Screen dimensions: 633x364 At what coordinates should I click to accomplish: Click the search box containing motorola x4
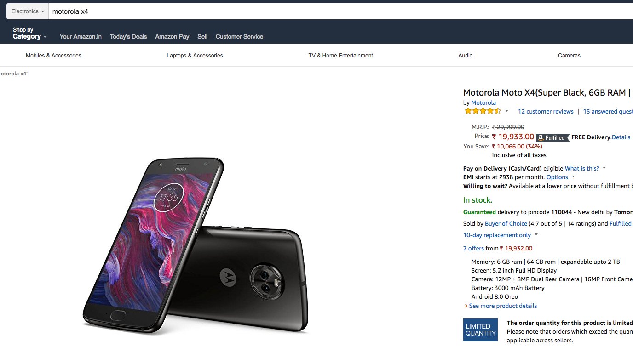(x=322, y=11)
